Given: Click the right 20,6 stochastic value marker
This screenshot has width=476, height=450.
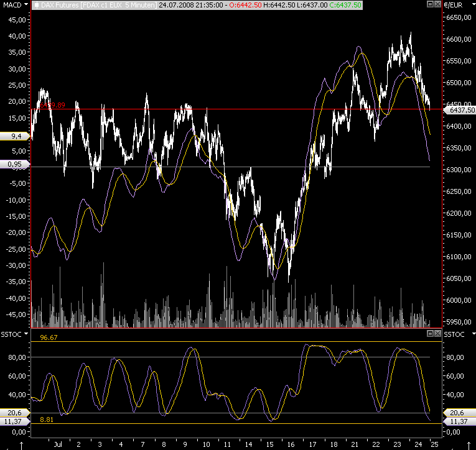Looking at the screenshot, I should [460, 413].
